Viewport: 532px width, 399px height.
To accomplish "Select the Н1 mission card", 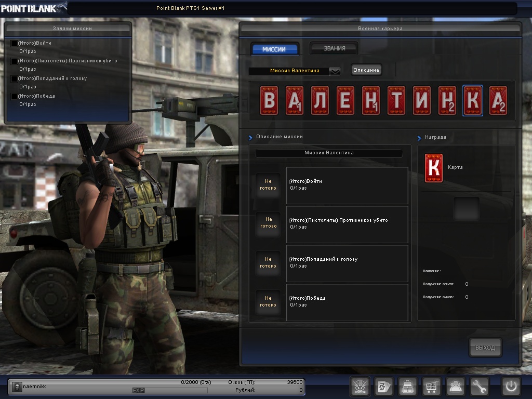I will [x=371, y=100].
